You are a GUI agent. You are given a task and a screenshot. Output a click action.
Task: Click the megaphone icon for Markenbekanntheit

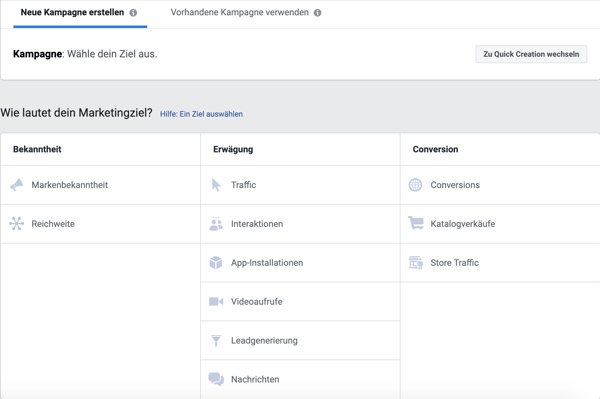(x=16, y=185)
